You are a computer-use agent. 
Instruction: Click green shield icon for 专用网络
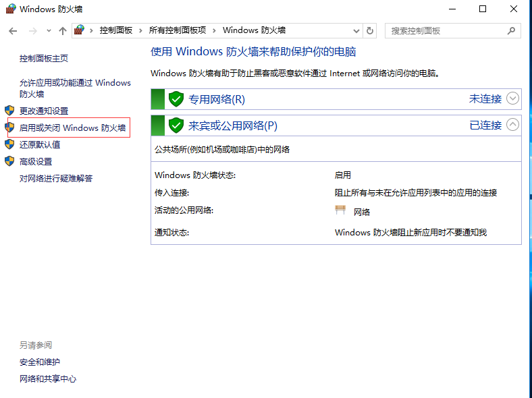pos(176,99)
